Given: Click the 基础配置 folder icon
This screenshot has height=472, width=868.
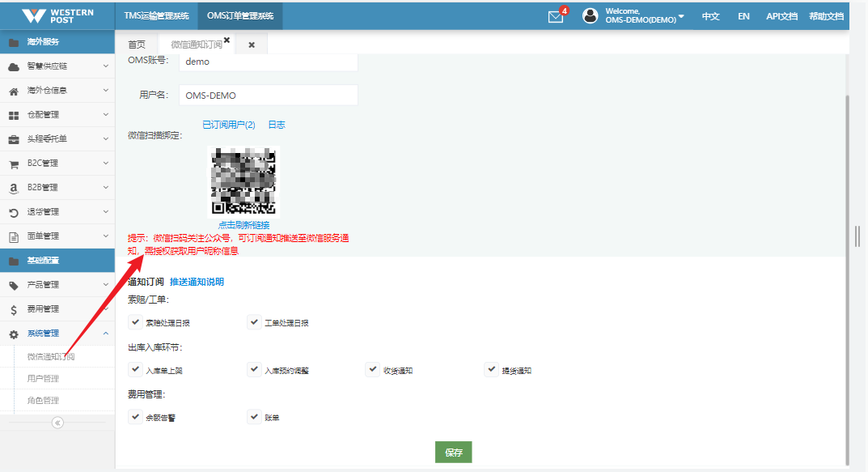Looking at the screenshot, I should tap(14, 261).
